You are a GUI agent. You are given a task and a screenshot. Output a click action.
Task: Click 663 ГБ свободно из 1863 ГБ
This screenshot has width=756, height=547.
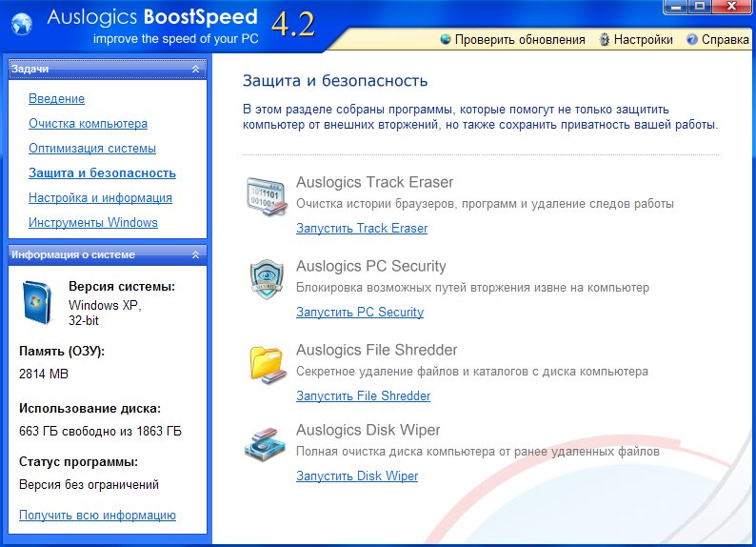coord(100,432)
